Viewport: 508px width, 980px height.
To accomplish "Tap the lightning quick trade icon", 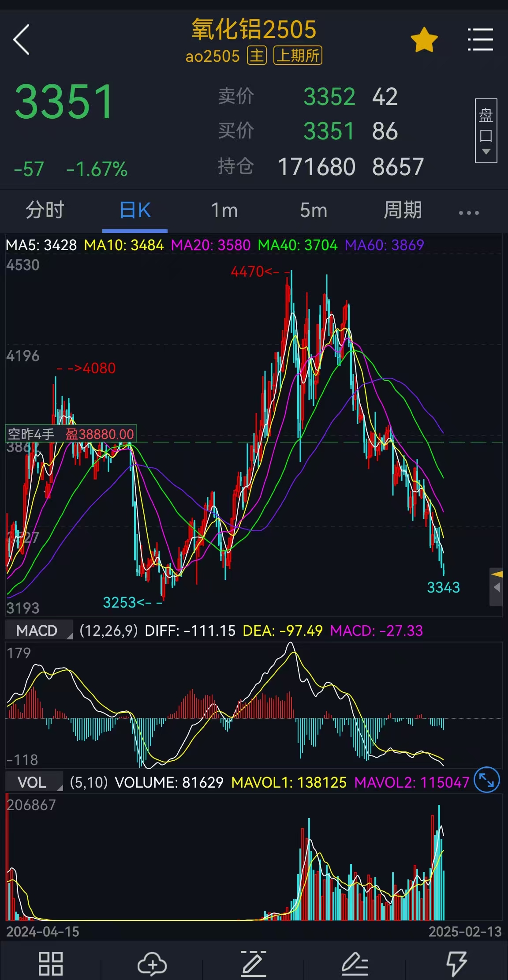I will click(456, 964).
